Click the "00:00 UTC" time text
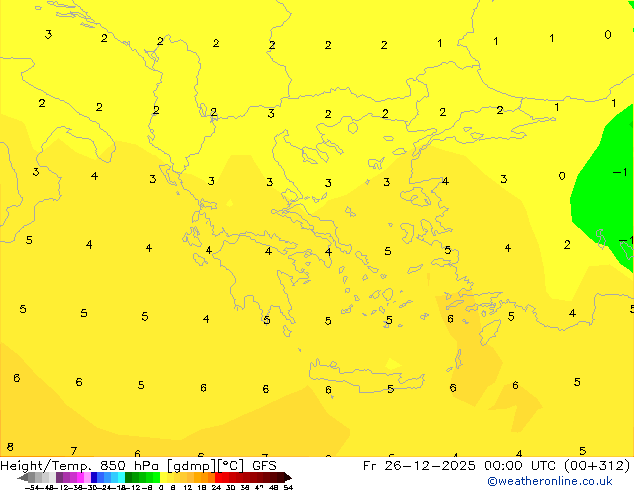The width and height of the screenshot is (634, 490). [x=521, y=466]
